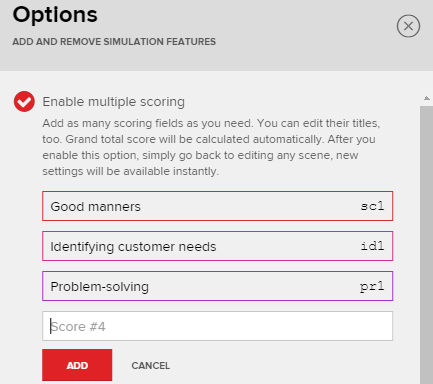The image size is (433, 384).
Task: Toggle the red Enable multiple scoring checkmark
Action: click(24, 101)
